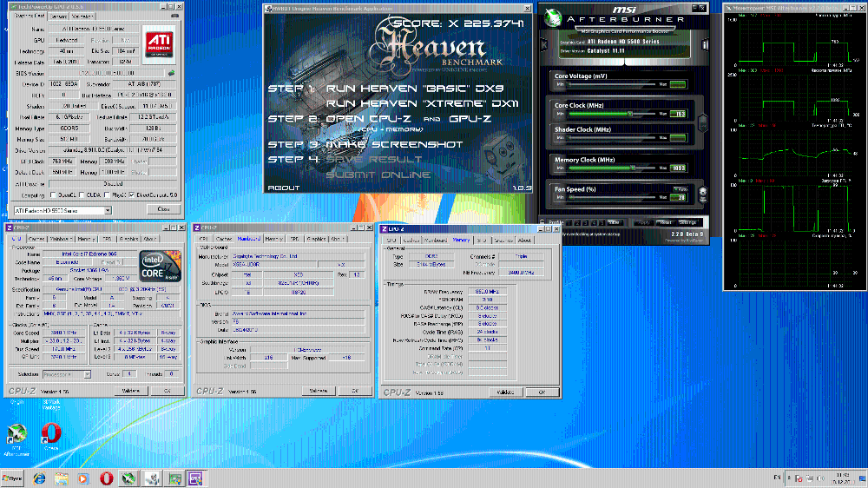Click the CPU-Z purple taskbar icon
The width and height of the screenshot is (868, 488).
click(195, 478)
